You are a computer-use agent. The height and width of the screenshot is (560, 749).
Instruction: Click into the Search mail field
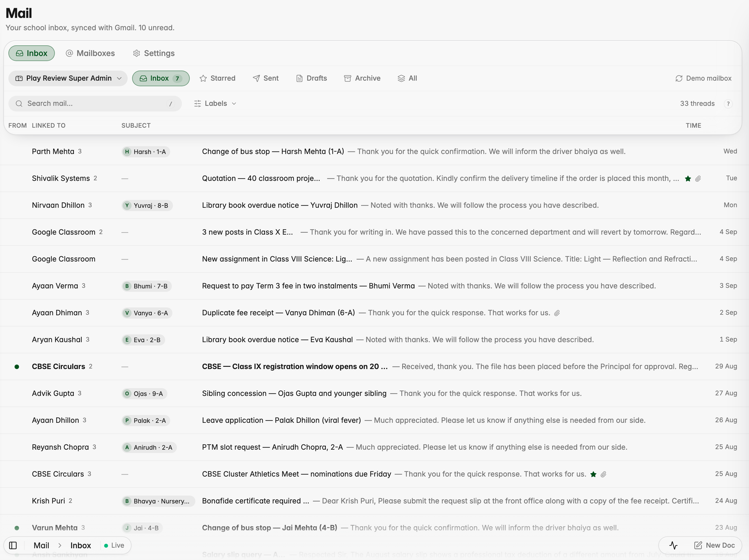pyautogui.click(x=95, y=104)
